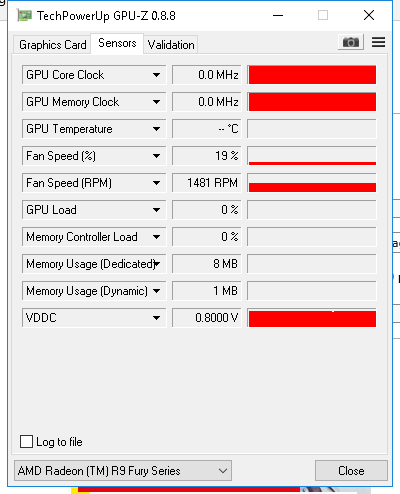This screenshot has width=400, height=494.
Task: Click the GPU-Z app icon in title bar
Action: click(24, 15)
